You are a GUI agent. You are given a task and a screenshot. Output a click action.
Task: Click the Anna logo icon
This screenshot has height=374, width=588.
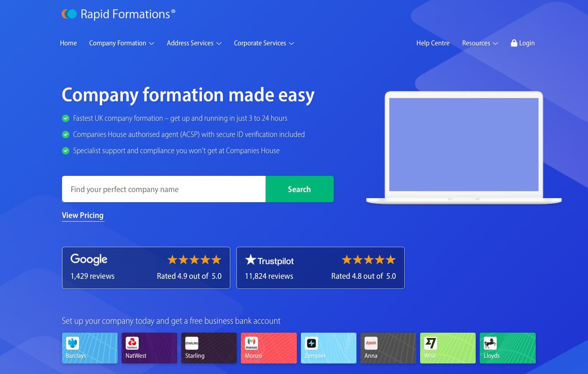[x=371, y=343]
